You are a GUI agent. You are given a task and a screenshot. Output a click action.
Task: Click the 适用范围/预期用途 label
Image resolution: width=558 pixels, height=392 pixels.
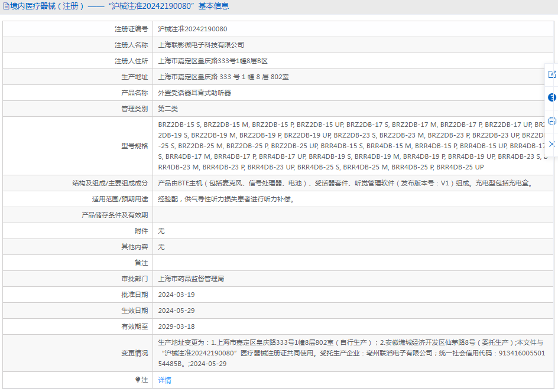(x=120, y=200)
